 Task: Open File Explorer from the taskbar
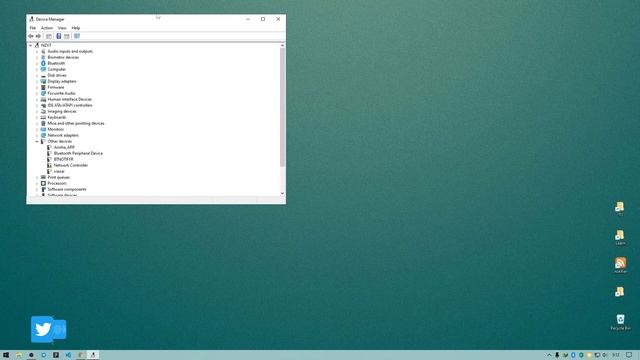(19, 355)
